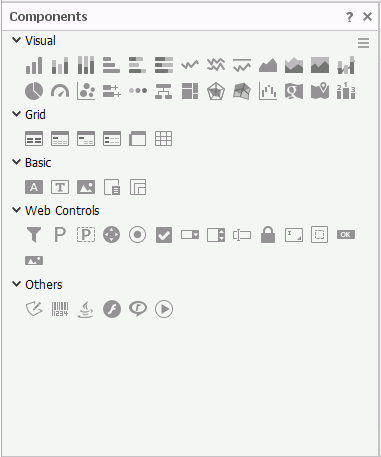Viewport: 381px width, 457px height.
Task: Select the org chart component icon
Action: [x=164, y=91]
